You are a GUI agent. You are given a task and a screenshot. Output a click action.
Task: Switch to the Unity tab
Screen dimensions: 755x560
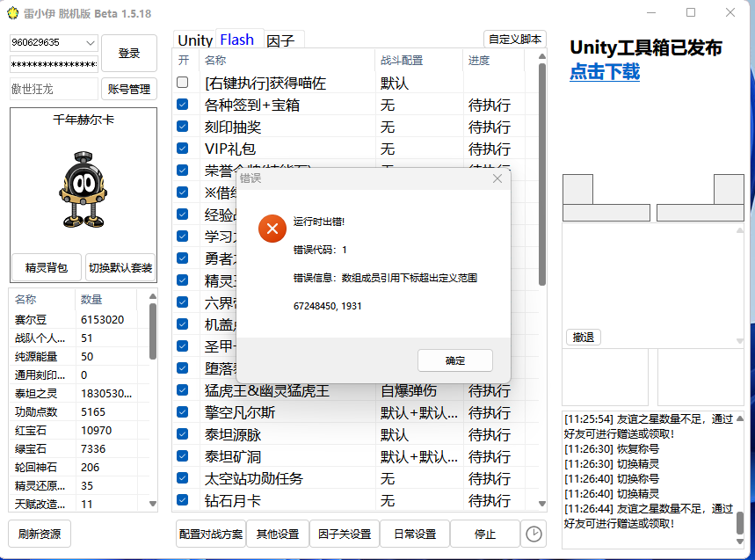click(x=195, y=40)
